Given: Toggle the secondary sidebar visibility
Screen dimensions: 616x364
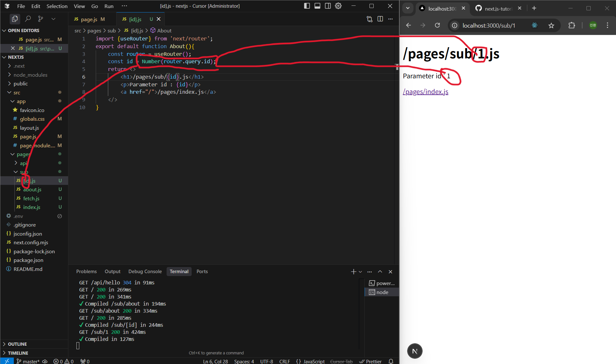Looking at the screenshot, I should (x=328, y=6).
